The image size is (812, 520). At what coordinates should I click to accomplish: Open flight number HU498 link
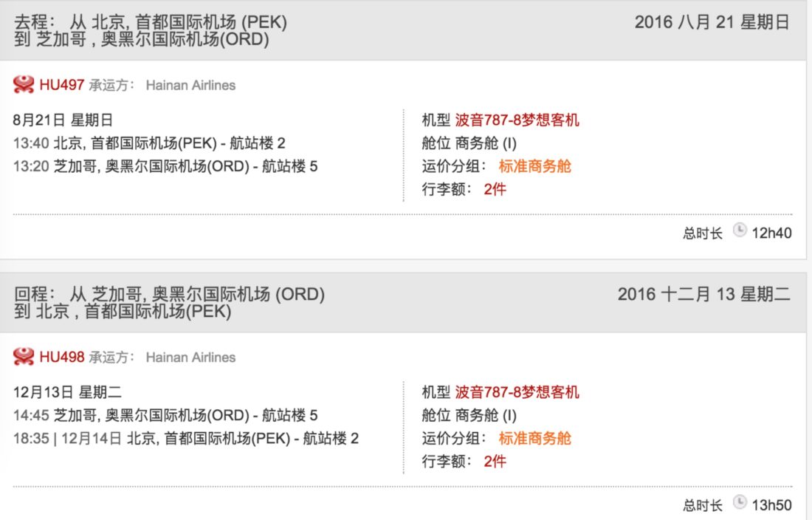(61, 357)
